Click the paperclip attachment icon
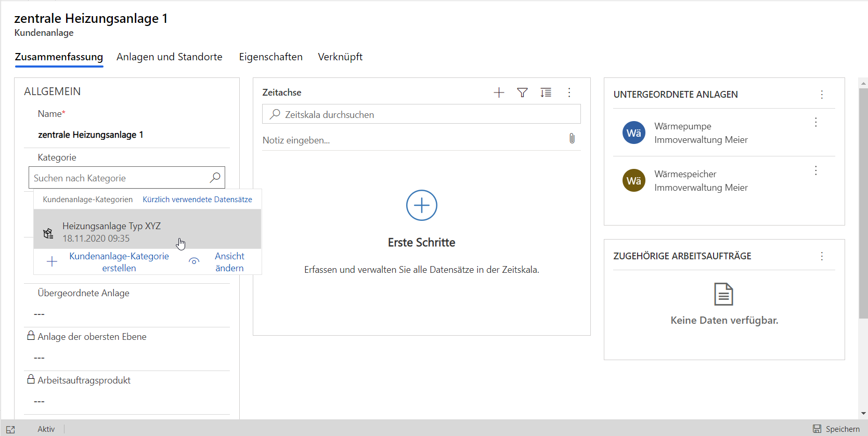 point(572,139)
